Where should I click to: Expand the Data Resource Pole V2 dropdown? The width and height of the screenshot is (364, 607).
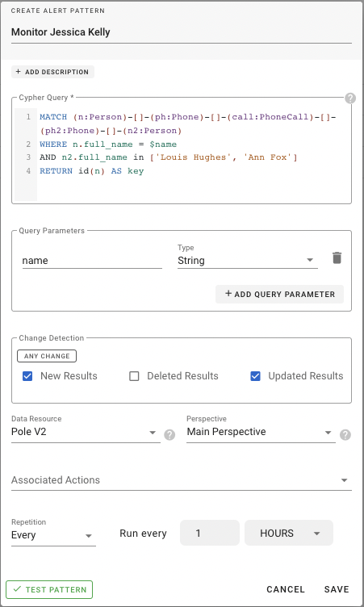(x=86, y=432)
